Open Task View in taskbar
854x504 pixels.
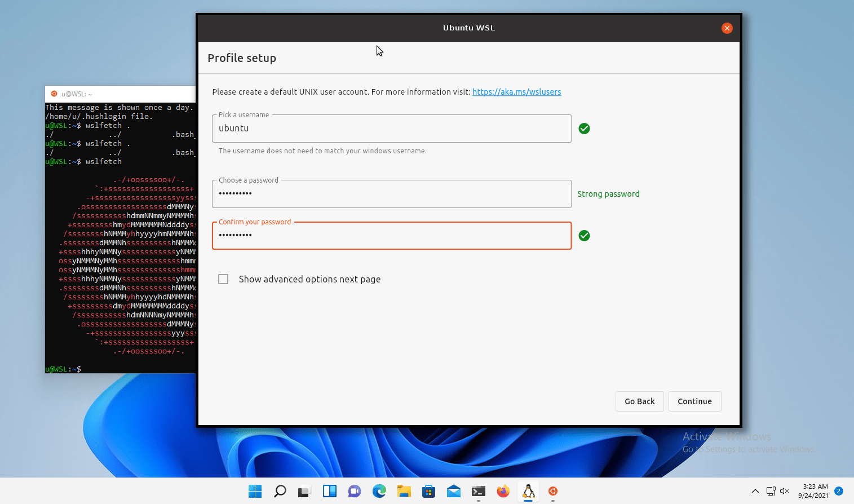pyautogui.click(x=304, y=491)
